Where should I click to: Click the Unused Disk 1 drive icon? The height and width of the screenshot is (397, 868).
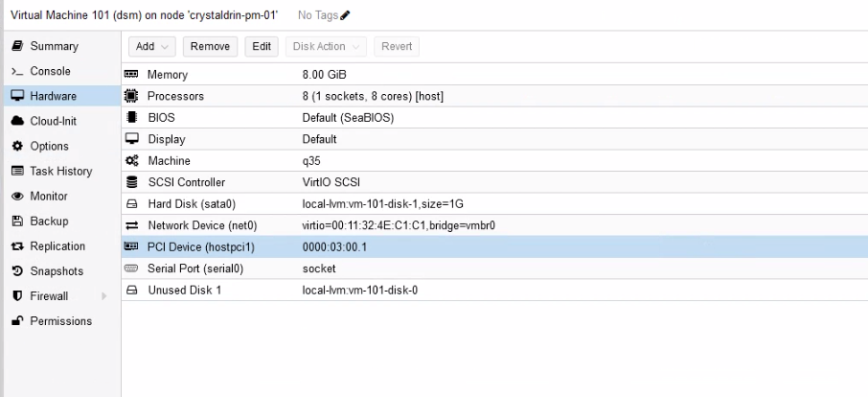(132, 290)
